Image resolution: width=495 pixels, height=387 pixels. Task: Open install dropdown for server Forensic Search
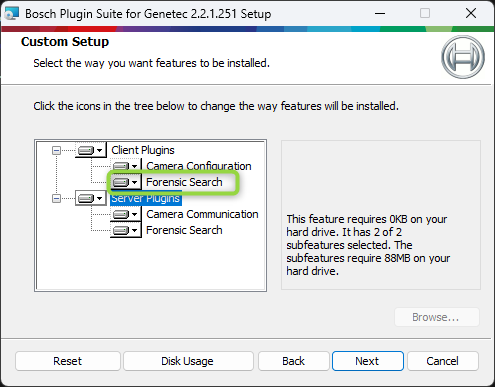pyautogui.click(x=126, y=230)
